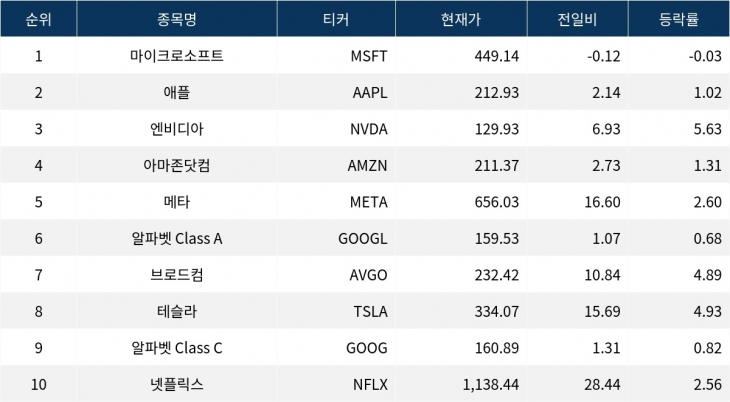The width and height of the screenshot is (730, 402).
Task: Select the 넷플릭스 stock name
Action: [x=177, y=384]
